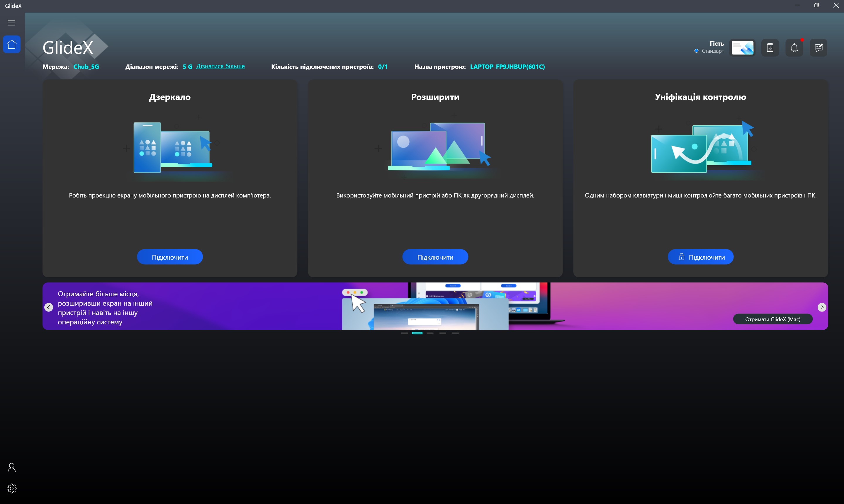Select the third banner slide indicator

pyautogui.click(x=430, y=333)
